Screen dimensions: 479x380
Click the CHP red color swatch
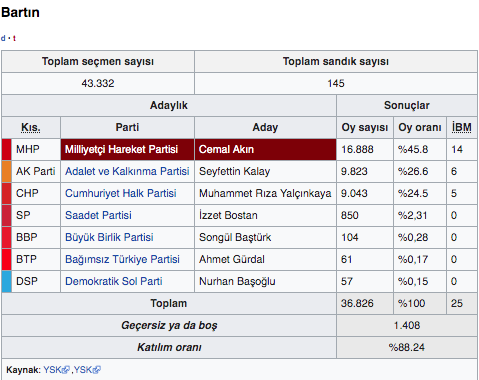coord(7,193)
